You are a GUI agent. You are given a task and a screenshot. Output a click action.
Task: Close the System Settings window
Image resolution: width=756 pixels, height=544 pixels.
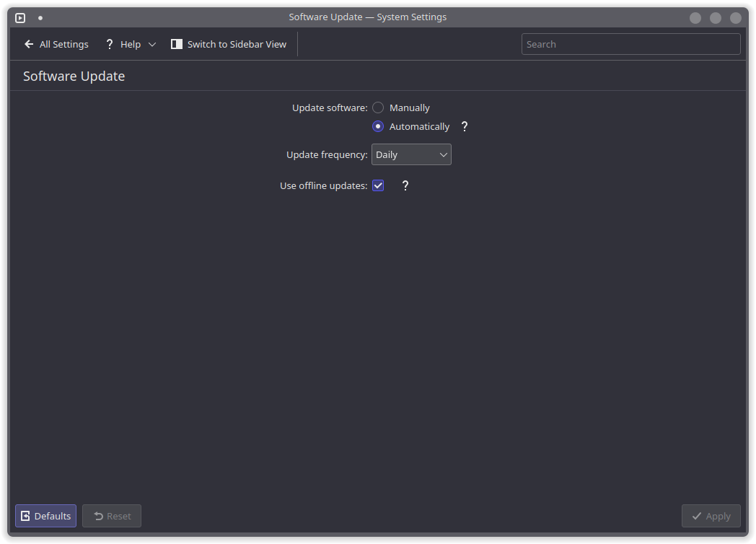point(736,18)
